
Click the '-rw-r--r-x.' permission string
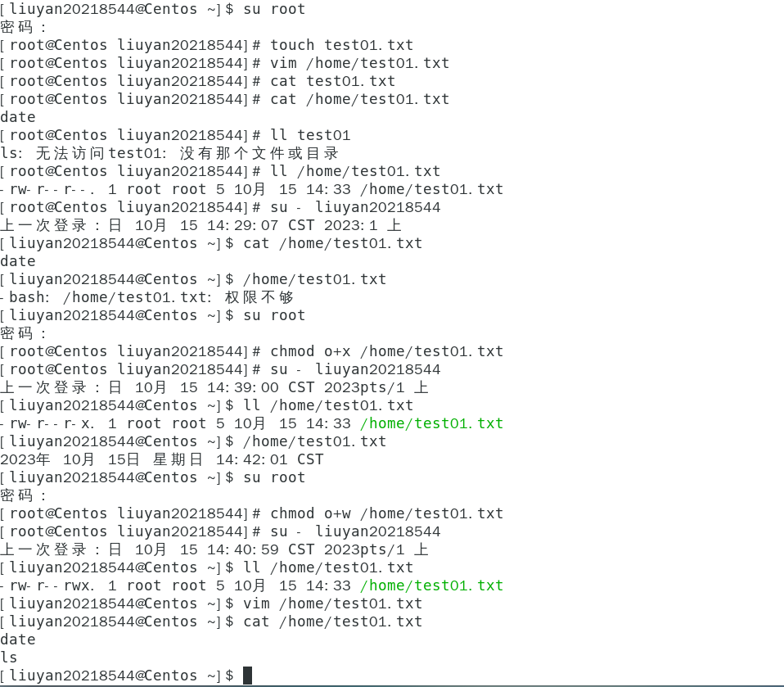(47, 423)
